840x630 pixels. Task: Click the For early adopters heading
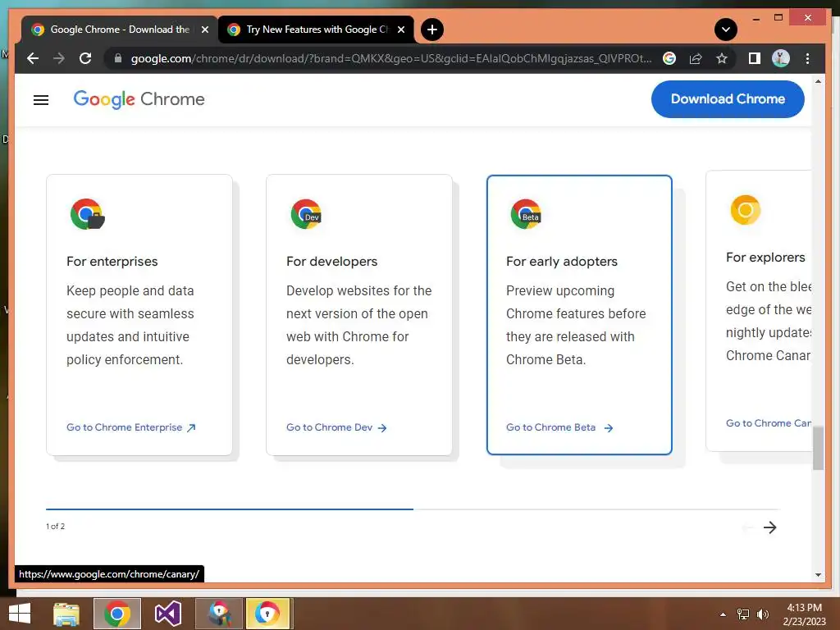point(561,262)
